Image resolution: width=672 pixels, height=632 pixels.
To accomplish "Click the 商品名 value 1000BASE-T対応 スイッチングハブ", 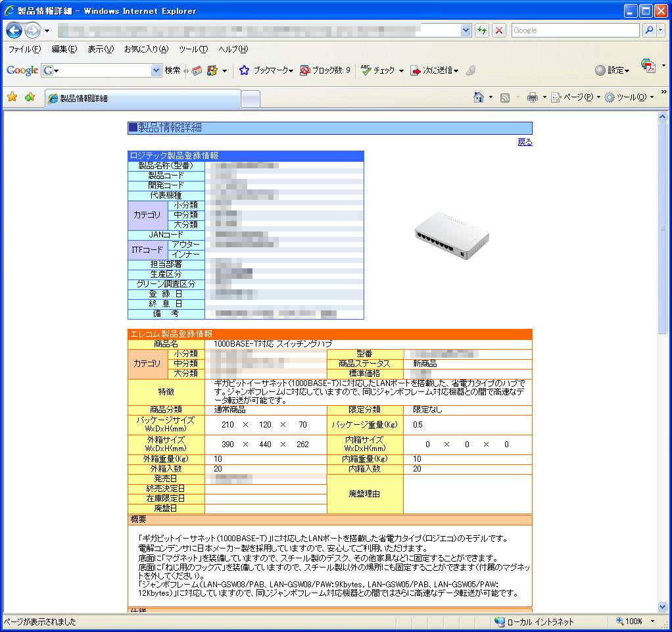I will pos(273,344).
